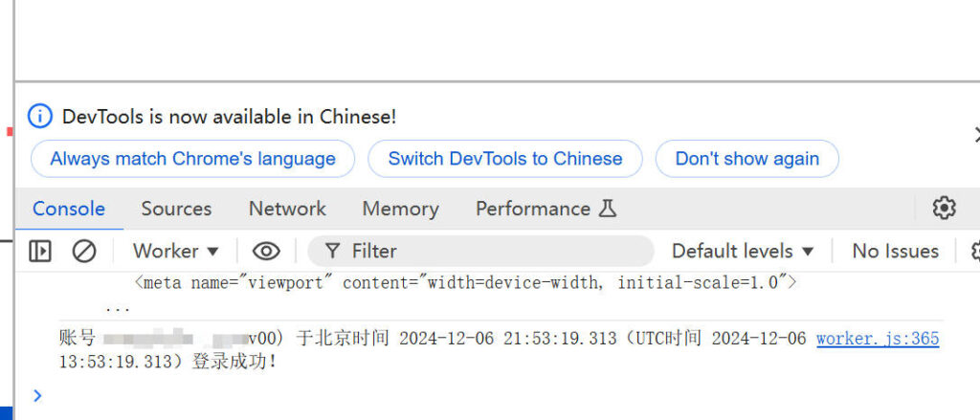The image size is (980, 420).
Task: Open the Performance tab
Action: [546, 209]
